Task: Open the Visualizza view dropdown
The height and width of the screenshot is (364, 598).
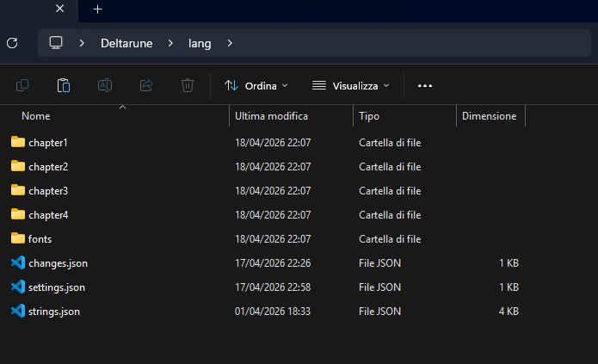Action: tap(350, 85)
